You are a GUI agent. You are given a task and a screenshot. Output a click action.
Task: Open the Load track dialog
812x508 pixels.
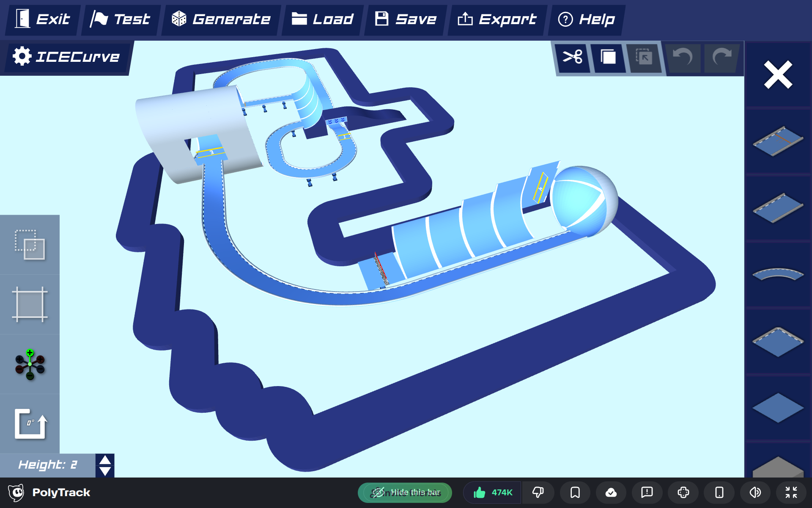tap(323, 19)
